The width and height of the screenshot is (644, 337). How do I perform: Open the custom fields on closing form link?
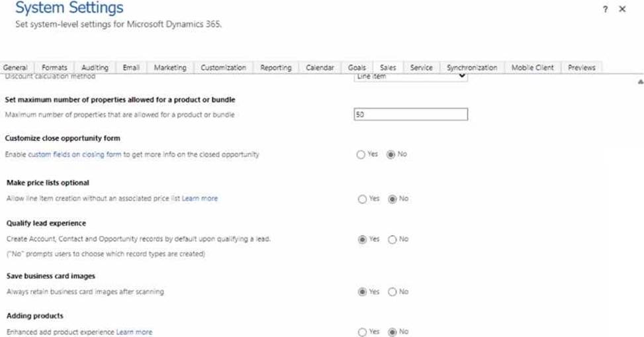point(75,154)
